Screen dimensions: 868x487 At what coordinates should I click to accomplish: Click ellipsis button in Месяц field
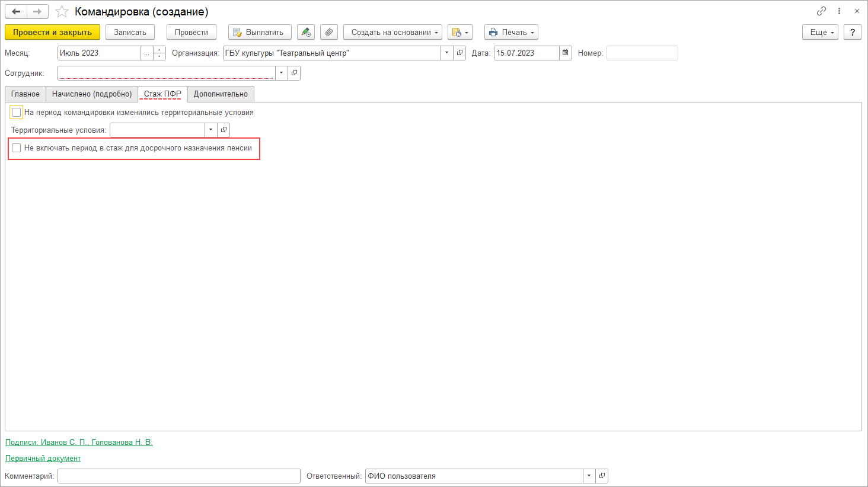147,53
